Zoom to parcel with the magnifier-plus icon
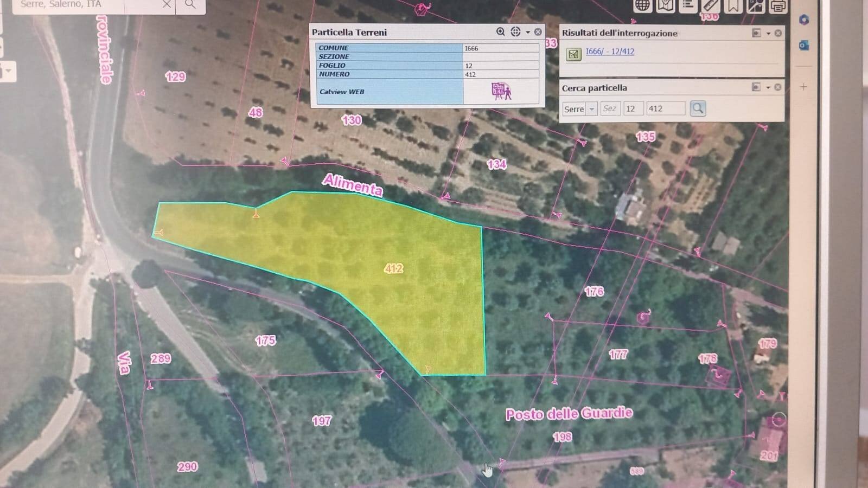868x488 pixels. click(500, 32)
